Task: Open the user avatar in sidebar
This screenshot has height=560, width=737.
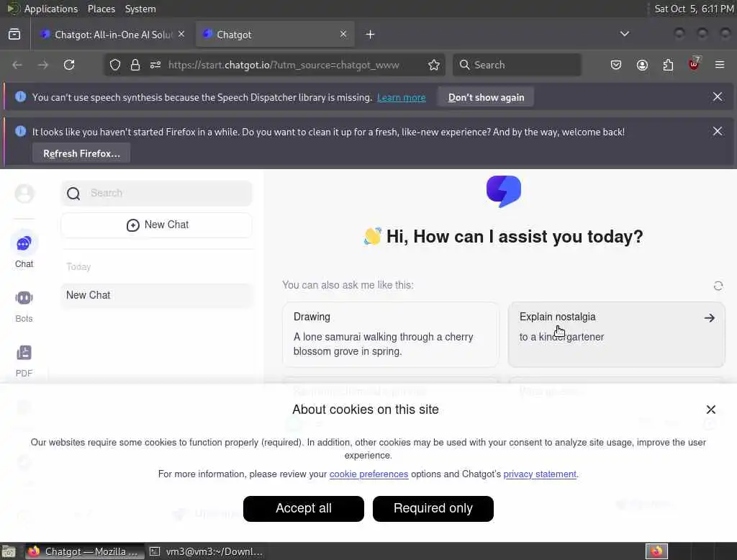Action: click(x=24, y=193)
